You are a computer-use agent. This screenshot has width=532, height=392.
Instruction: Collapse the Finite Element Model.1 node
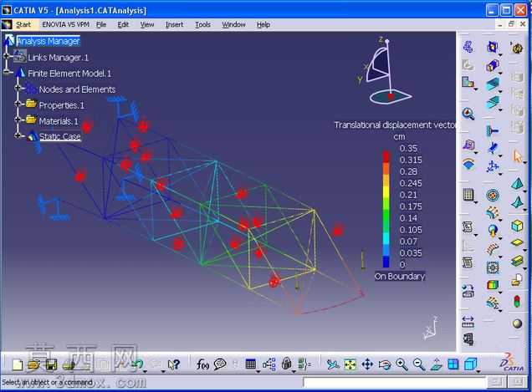pos(6,72)
